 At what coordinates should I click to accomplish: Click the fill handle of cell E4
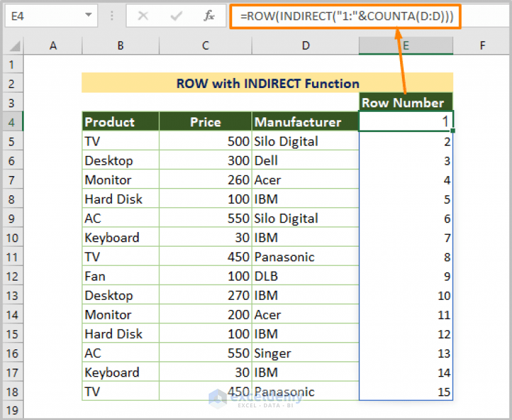point(453,131)
